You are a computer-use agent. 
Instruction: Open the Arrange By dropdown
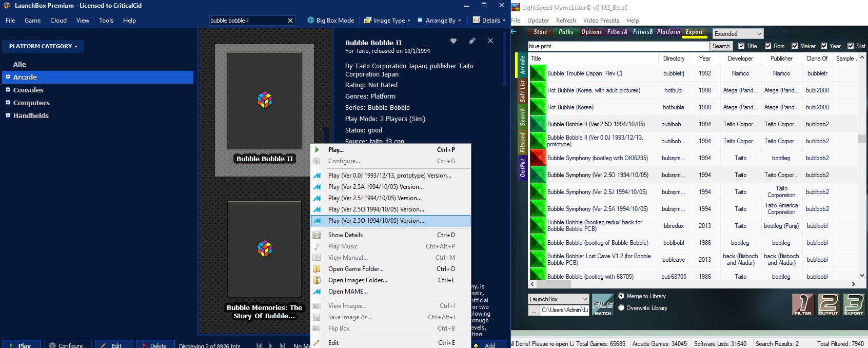439,21
